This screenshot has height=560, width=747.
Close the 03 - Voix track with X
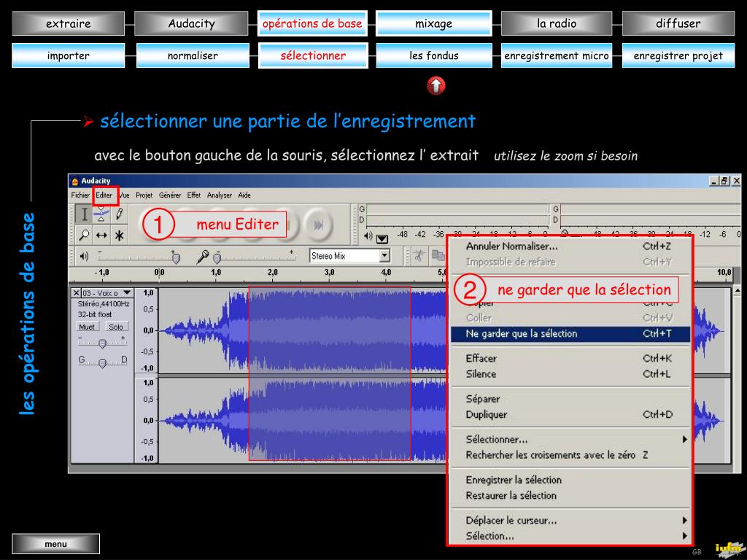coord(76,293)
